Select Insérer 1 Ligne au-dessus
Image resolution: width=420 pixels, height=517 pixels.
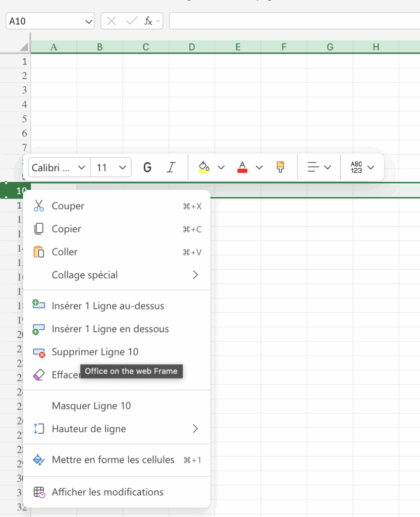point(108,306)
